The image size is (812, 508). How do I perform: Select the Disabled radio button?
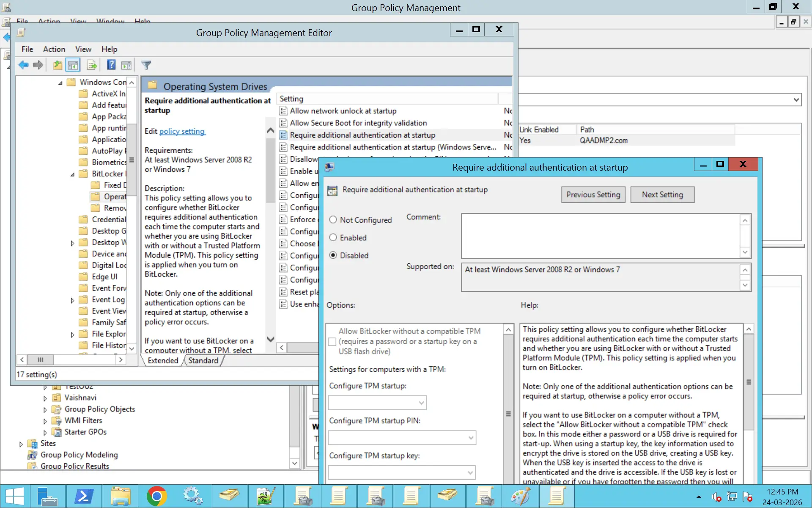point(333,255)
